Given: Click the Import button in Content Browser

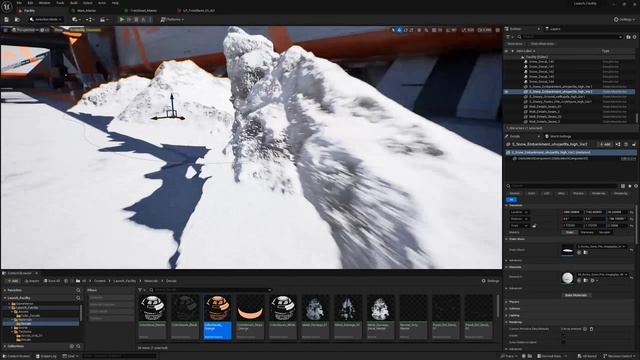Looking at the screenshot, I should [31, 281].
